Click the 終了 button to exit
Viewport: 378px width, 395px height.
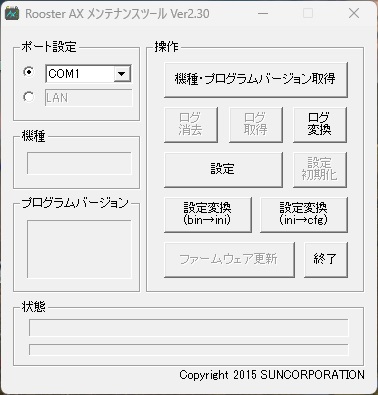click(x=326, y=259)
